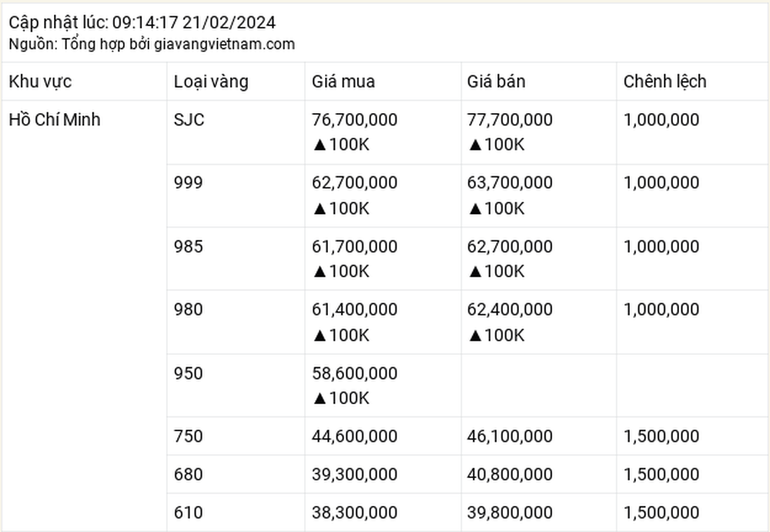Click the up arrow beneath 63,700,000 sell price
The image size is (770, 532).
[x=475, y=209]
